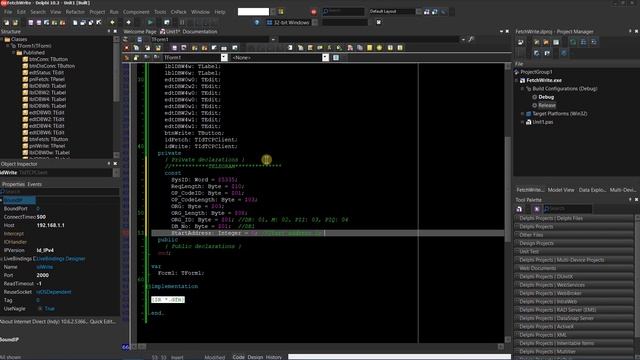The height and width of the screenshot is (360, 640).
Task: Click the Tool Palette category icon left of search
Action: [520, 209]
